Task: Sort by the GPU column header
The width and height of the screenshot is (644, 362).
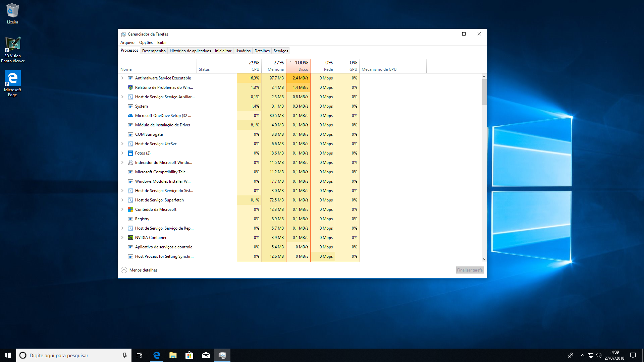Action: click(347, 66)
